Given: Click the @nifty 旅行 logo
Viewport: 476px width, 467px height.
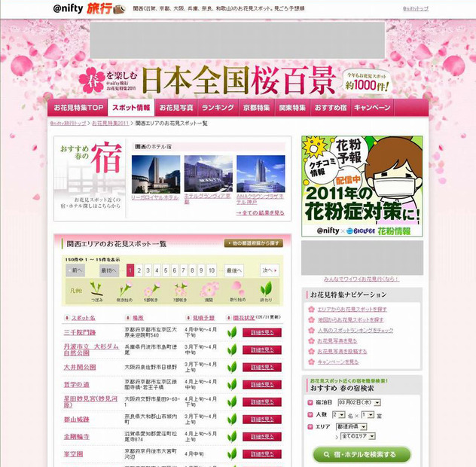Looking at the screenshot, I should pyautogui.click(x=89, y=8).
